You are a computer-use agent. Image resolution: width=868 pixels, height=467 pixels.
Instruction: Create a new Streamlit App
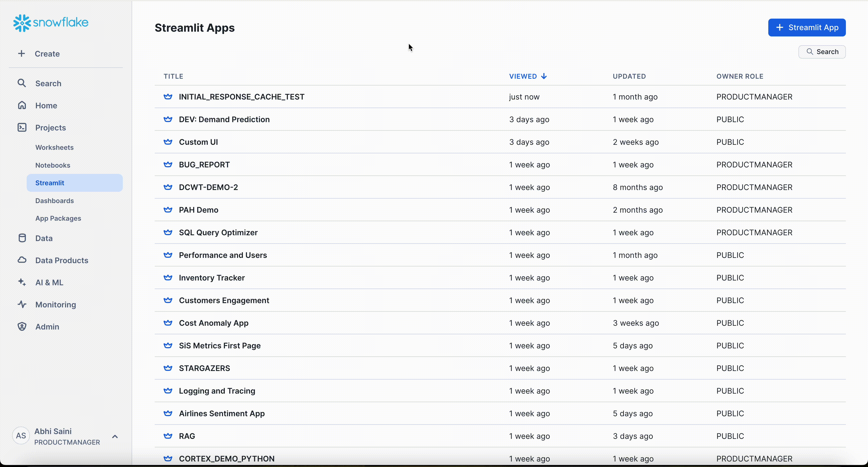pos(807,28)
